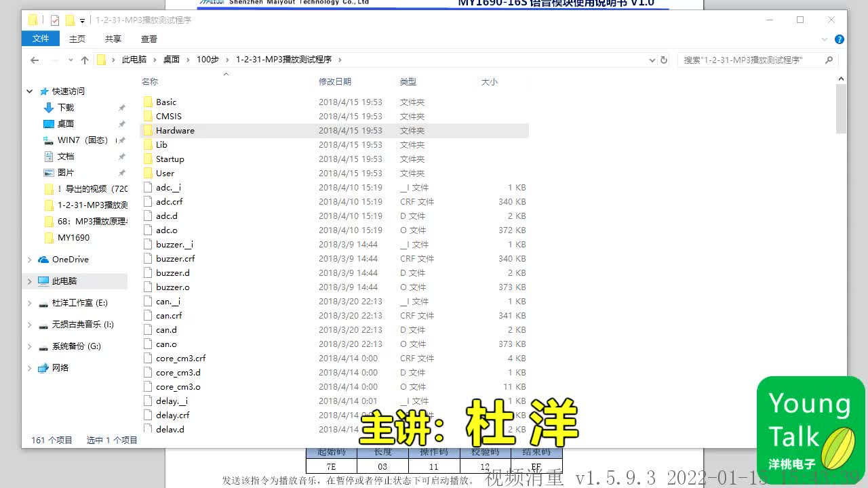The height and width of the screenshot is (488, 868).
Task: Expand the ribbon with the chevron
Action: [825, 39]
